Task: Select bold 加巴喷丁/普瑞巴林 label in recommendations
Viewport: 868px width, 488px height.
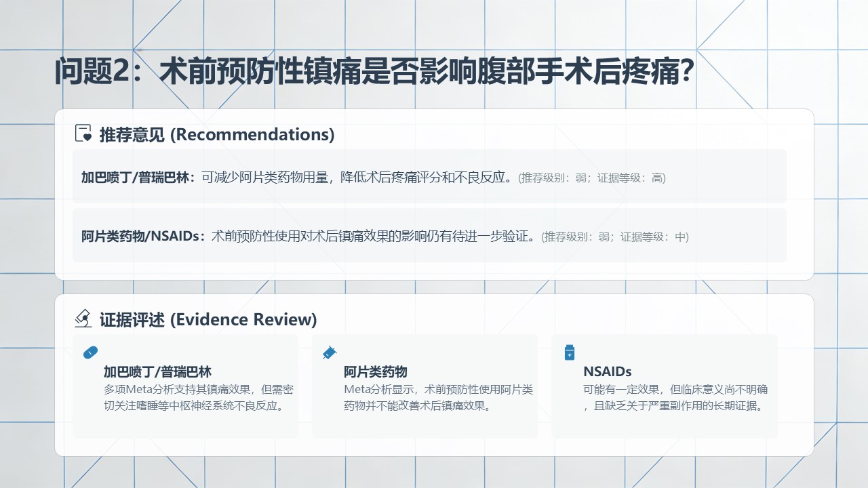Action: [138, 178]
